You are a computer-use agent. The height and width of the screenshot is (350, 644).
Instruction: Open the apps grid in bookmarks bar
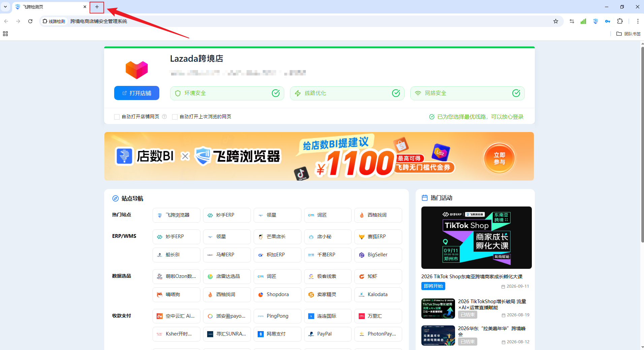[5, 34]
